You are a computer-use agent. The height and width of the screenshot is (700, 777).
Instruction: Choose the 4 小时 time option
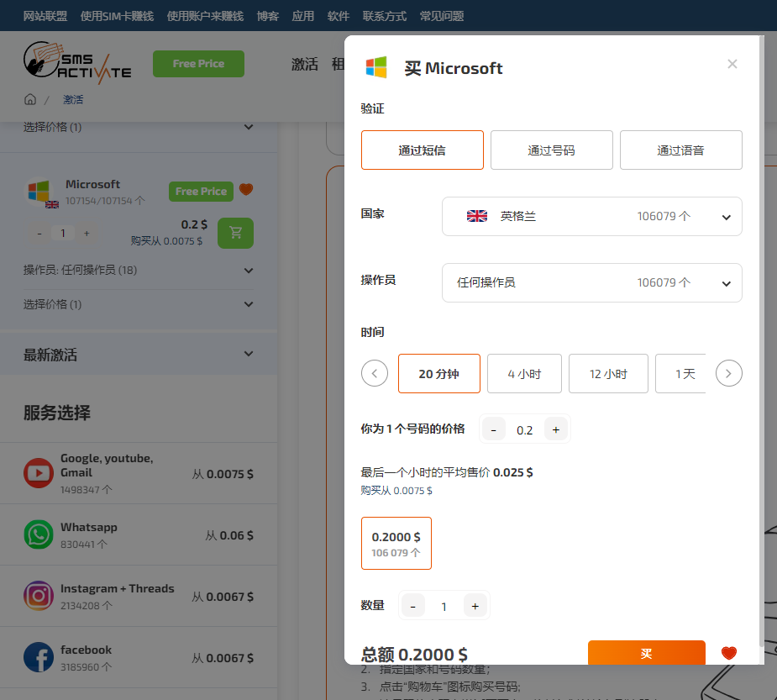point(524,374)
